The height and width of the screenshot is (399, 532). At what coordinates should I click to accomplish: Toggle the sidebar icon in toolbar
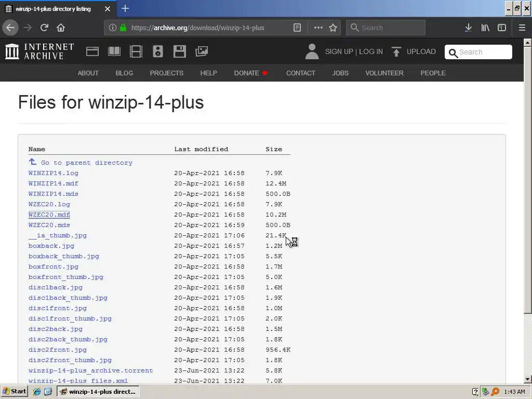502,28
